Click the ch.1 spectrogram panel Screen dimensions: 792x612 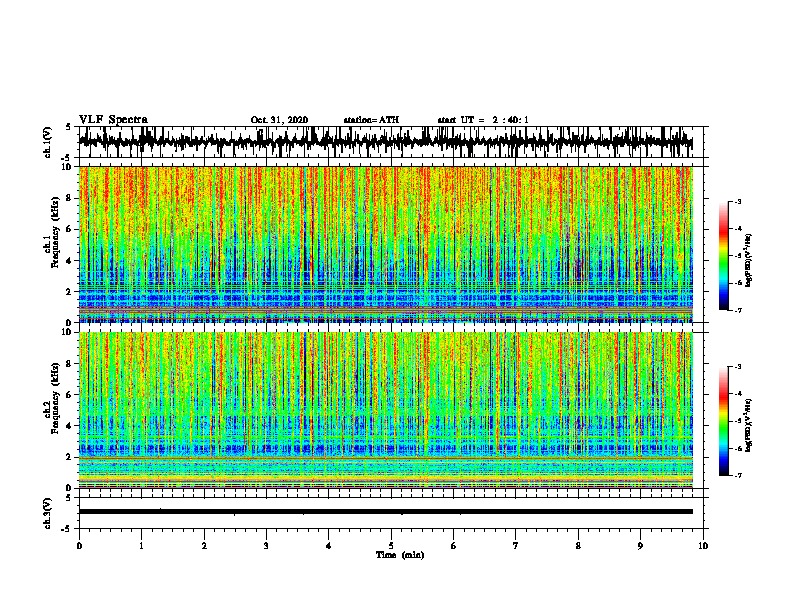(x=385, y=244)
